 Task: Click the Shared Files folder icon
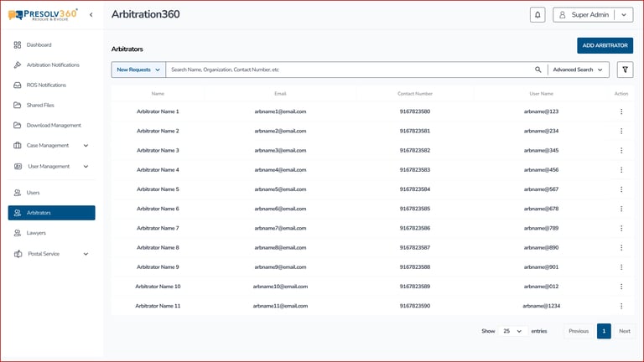pyautogui.click(x=18, y=105)
